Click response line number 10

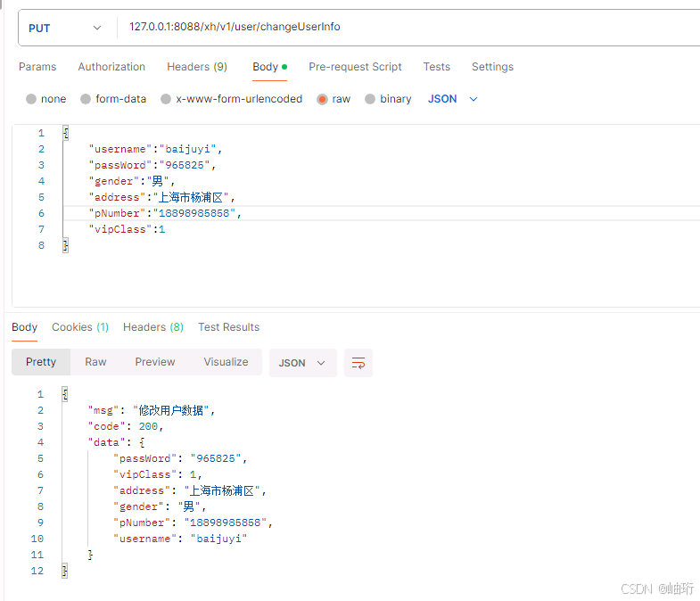[x=37, y=539]
